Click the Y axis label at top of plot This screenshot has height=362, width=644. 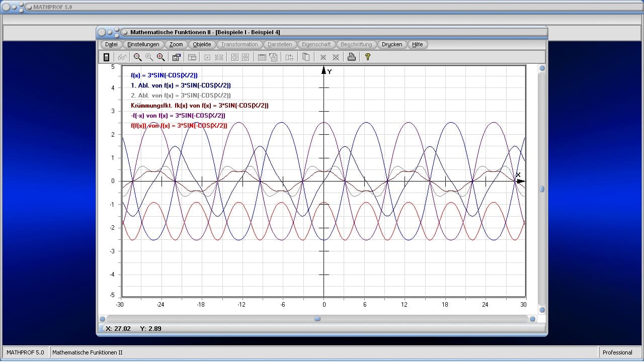coord(330,72)
